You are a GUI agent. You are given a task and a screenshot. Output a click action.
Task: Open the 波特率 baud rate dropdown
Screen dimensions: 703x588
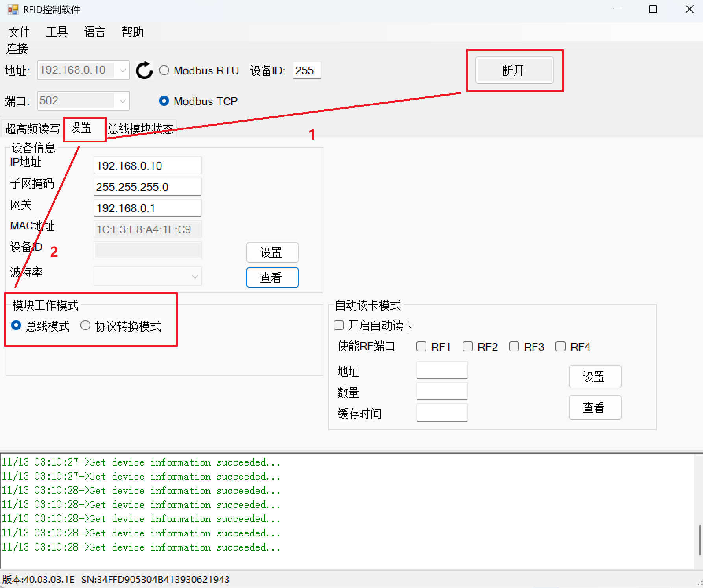[x=195, y=276]
